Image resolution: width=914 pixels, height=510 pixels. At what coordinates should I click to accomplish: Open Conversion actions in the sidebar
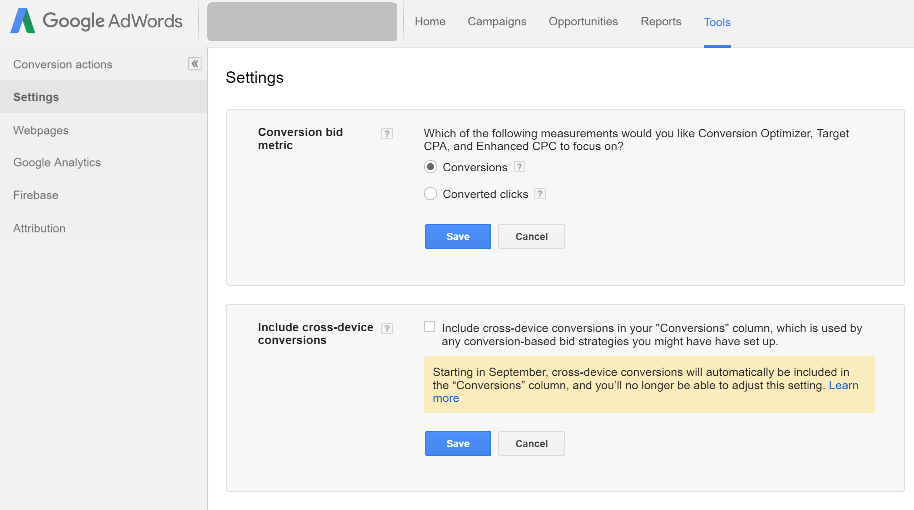[63, 64]
